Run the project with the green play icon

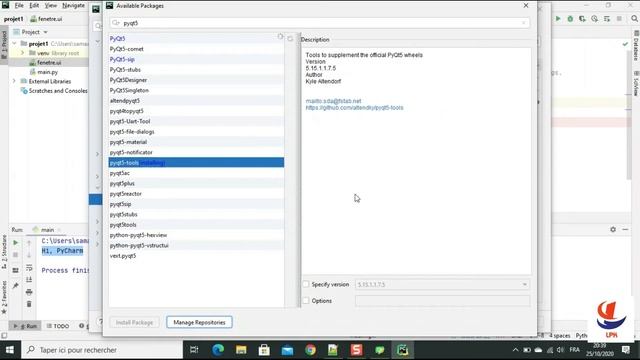[x=558, y=19]
